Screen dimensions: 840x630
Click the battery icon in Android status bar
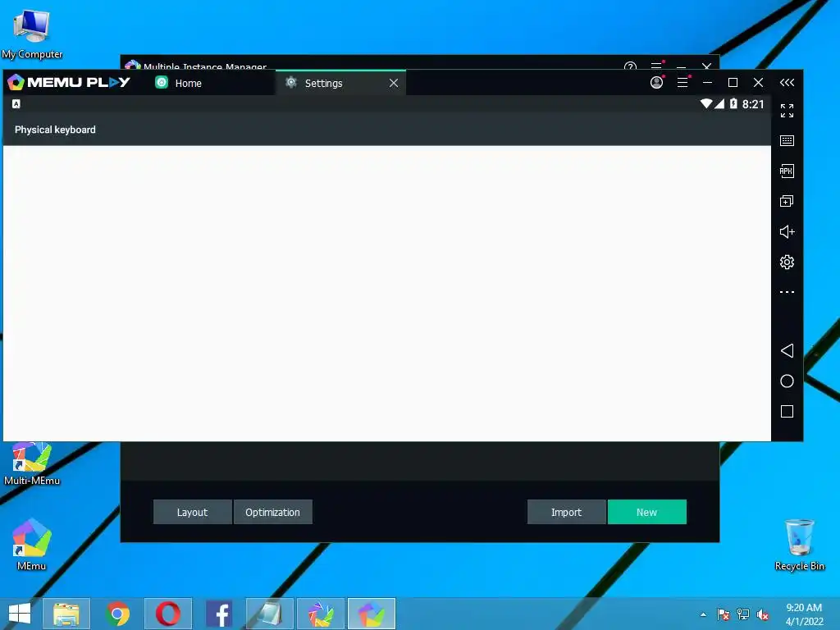(733, 103)
